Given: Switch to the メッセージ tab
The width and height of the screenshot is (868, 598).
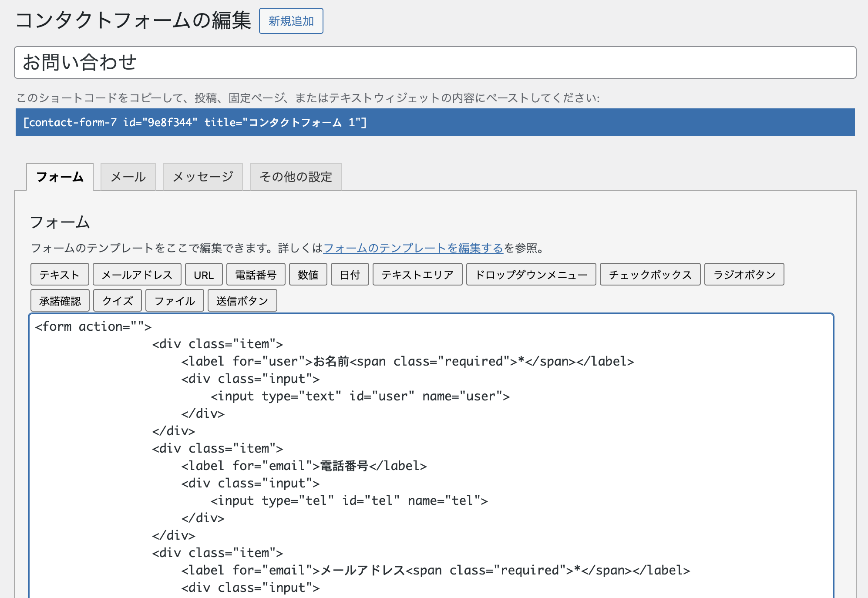Looking at the screenshot, I should click(202, 177).
